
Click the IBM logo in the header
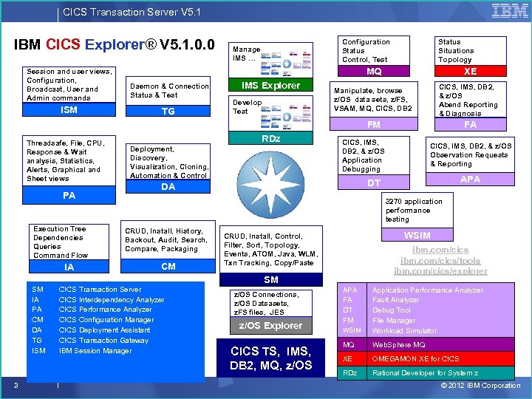point(510,11)
